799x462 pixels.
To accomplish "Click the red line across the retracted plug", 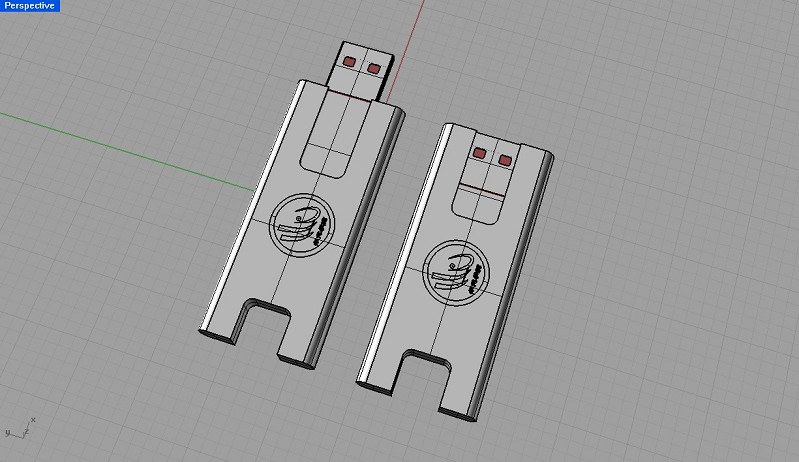I will tap(485, 186).
